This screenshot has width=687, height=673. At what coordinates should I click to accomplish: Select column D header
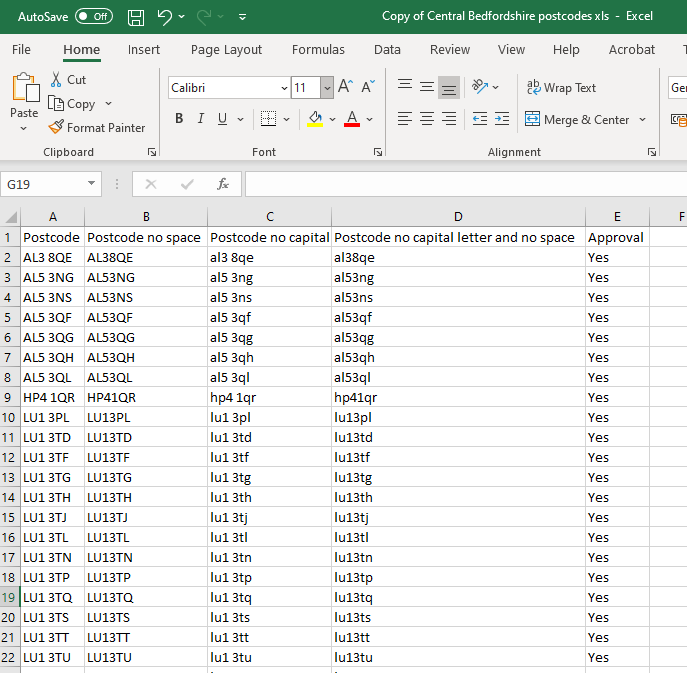pyautogui.click(x=458, y=216)
